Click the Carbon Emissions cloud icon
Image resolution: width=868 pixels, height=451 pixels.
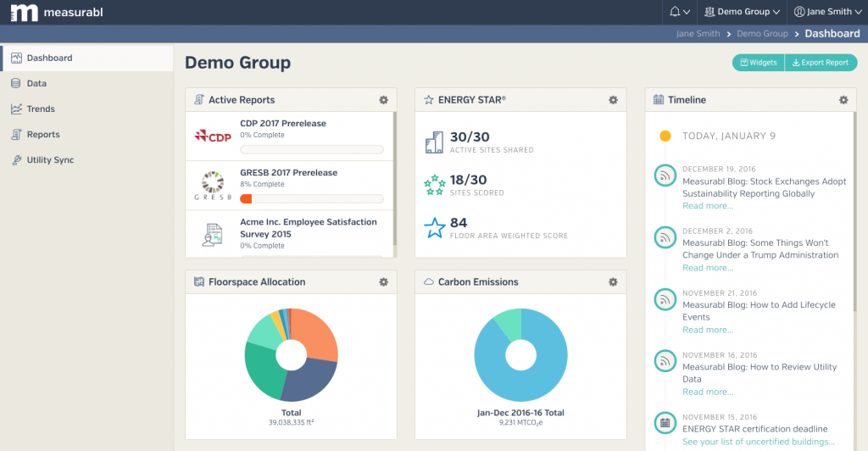(428, 281)
